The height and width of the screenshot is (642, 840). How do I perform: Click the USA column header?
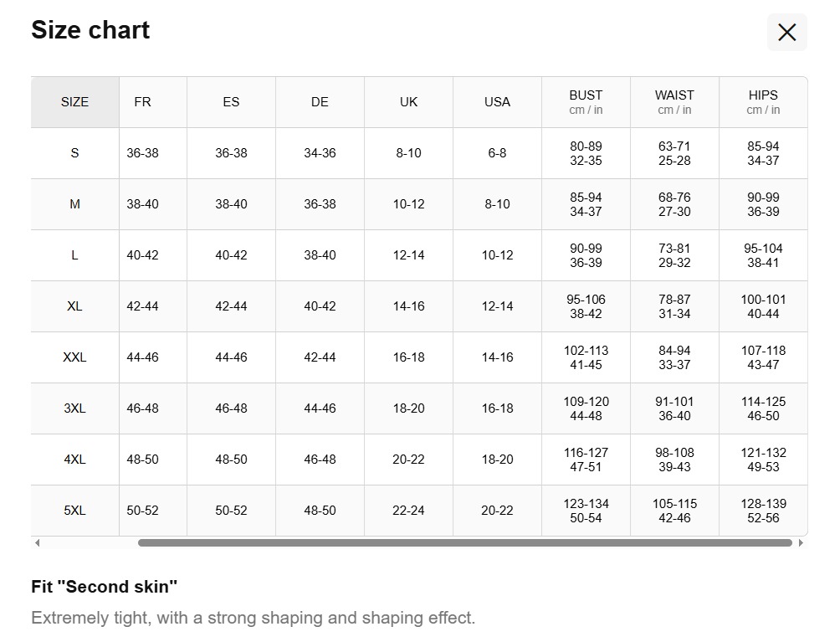(x=497, y=102)
